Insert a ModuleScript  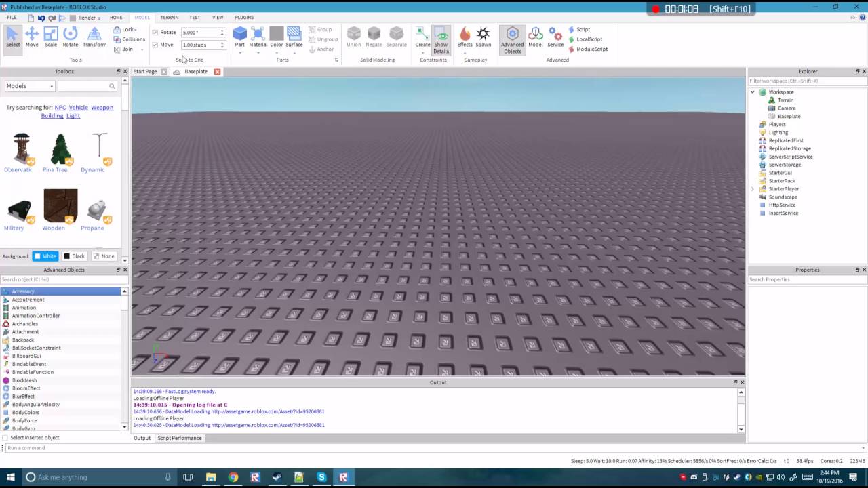tap(588, 49)
